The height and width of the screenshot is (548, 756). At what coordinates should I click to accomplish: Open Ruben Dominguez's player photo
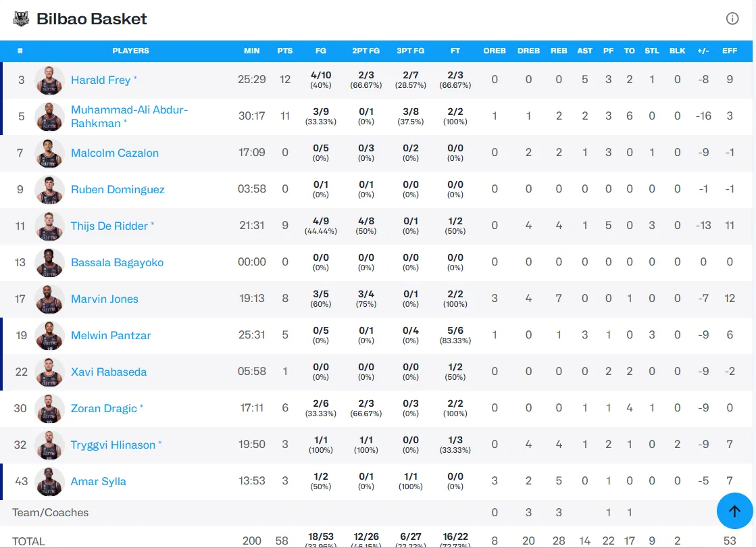click(x=49, y=190)
